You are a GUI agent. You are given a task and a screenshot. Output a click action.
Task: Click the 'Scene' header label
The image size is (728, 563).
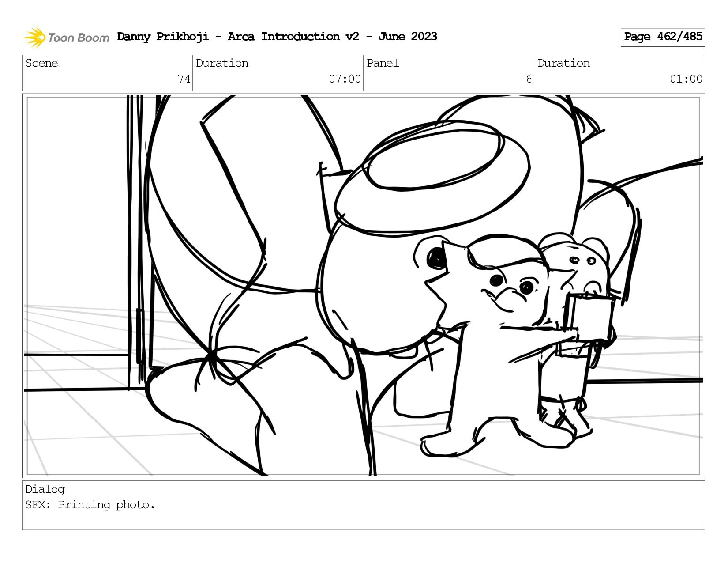tap(41, 63)
